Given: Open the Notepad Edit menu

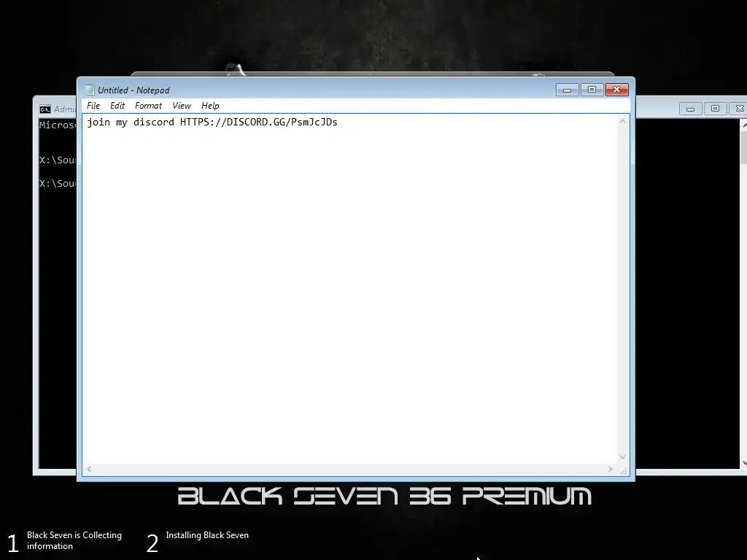Looking at the screenshot, I should coord(117,106).
